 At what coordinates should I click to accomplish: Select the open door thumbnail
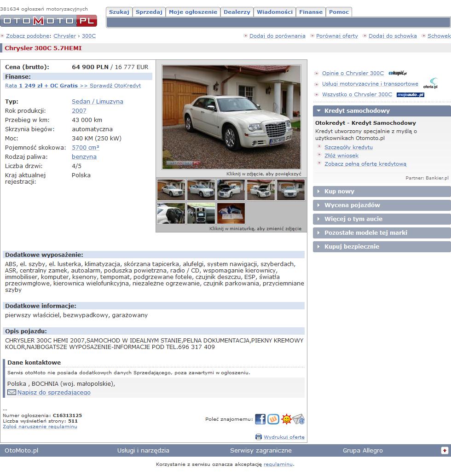171,214
